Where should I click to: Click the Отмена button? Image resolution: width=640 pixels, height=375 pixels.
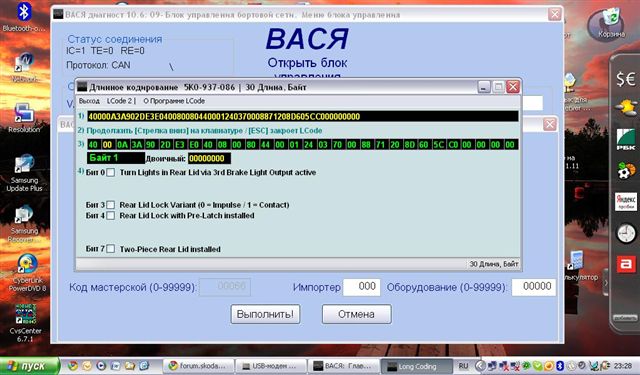[x=356, y=314]
